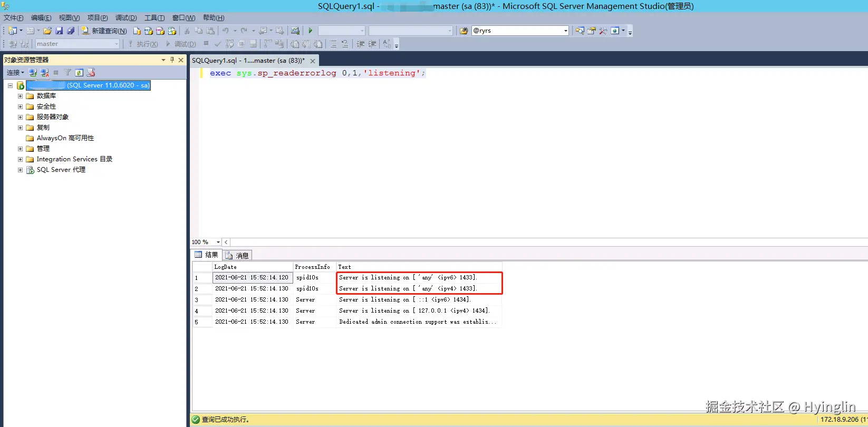868x427 pixels.
Task: Open the master database dropdown
Action: coord(78,44)
